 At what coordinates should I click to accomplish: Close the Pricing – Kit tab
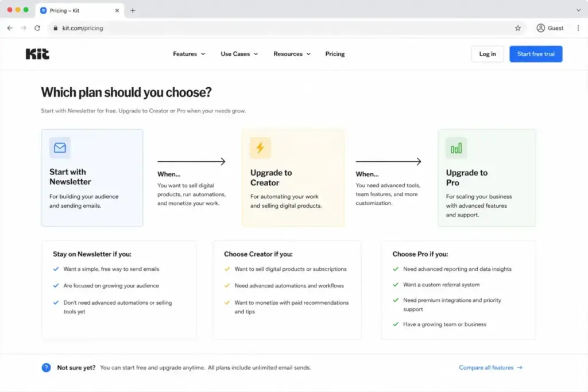pos(117,10)
